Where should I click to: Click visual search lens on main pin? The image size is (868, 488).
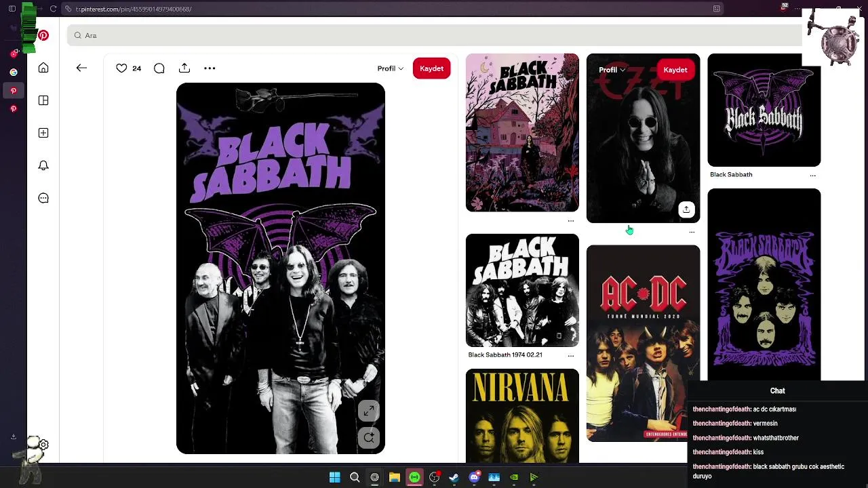click(369, 438)
